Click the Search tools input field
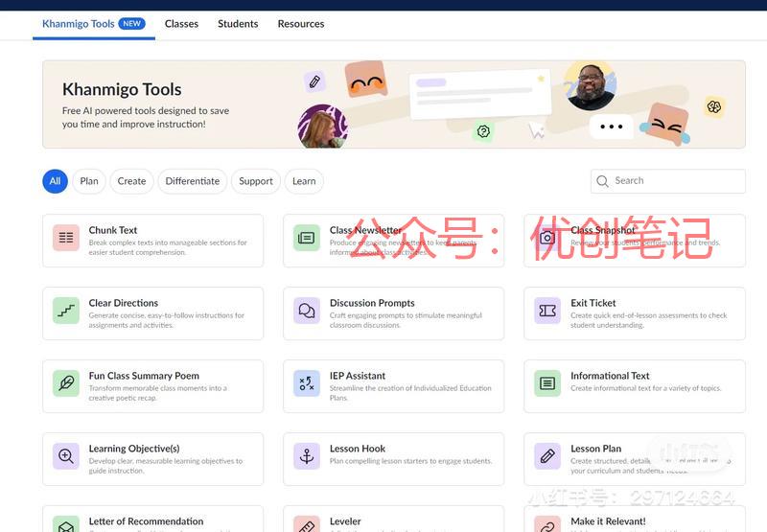The width and height of the screenshot is (767, 532). coord(667,181)
